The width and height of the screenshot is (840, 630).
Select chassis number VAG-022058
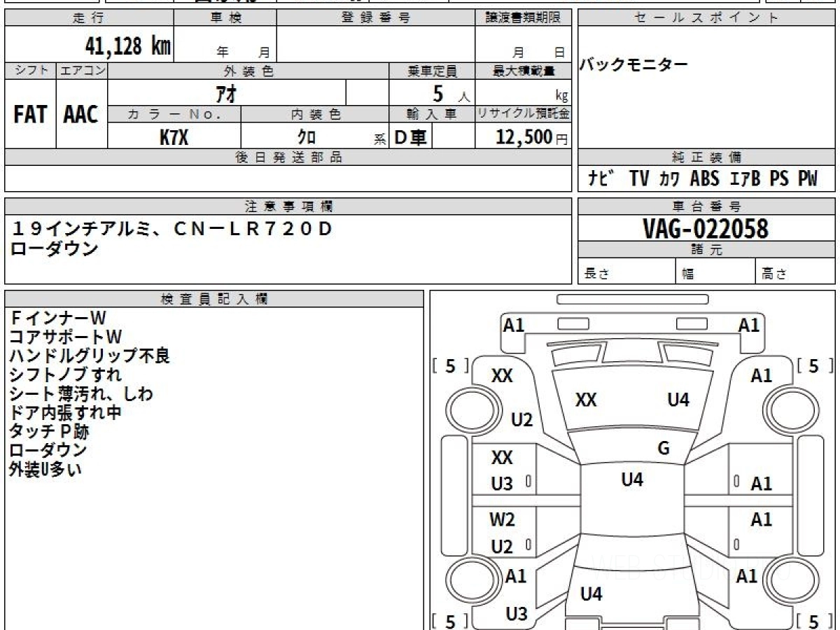tap(706, 229)
